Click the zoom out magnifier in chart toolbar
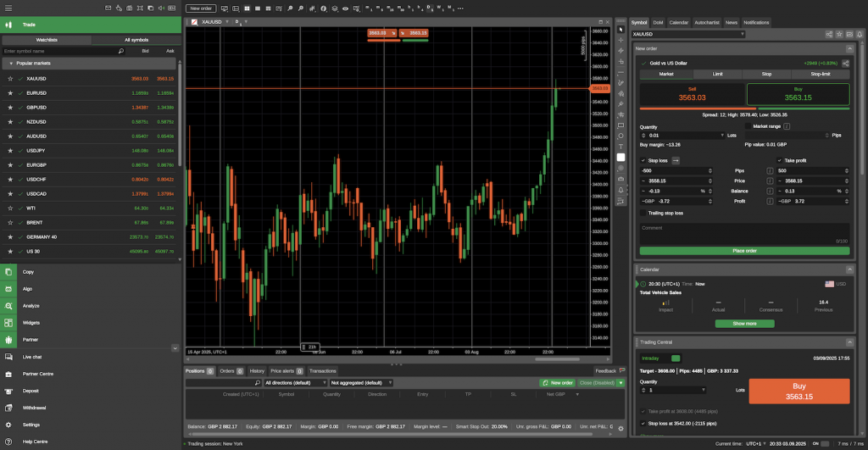Image resolution: width=868 pixels, height=450 pixels. pyautogui.click(x=301, y=8)
